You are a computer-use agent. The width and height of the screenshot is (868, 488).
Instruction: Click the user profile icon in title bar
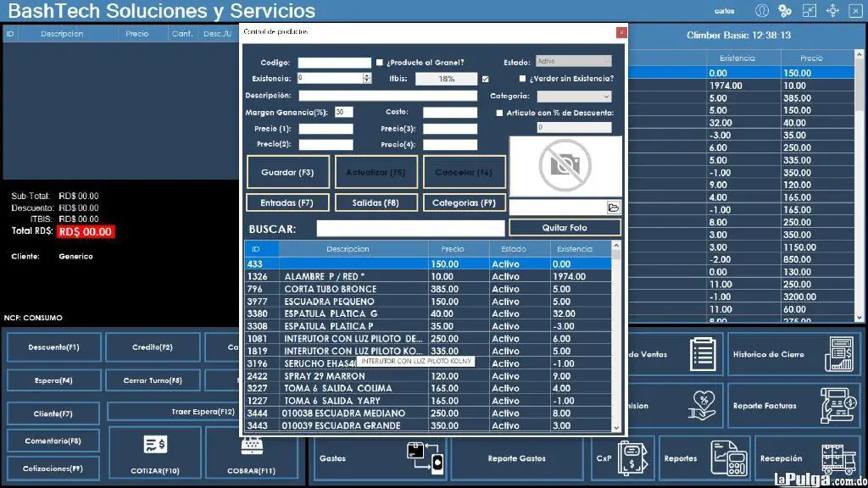tap(762, 10)
